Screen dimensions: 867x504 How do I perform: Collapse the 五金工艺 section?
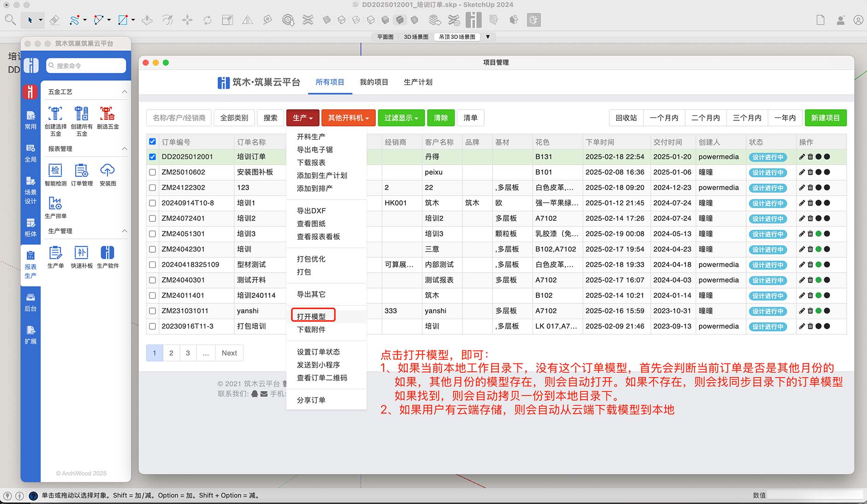(124, 91)
